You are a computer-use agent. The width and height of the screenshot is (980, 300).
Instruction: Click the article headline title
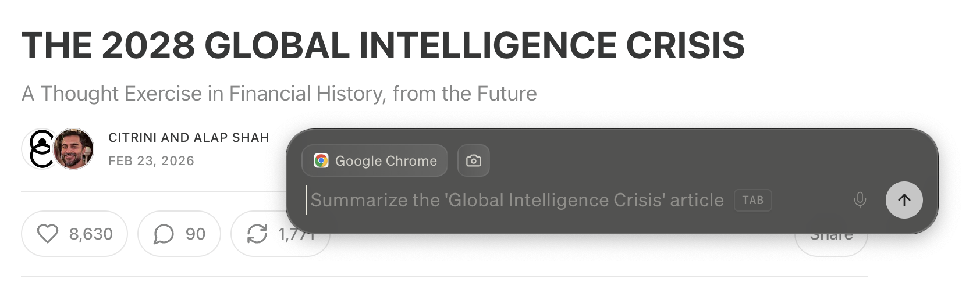[383, 45]
